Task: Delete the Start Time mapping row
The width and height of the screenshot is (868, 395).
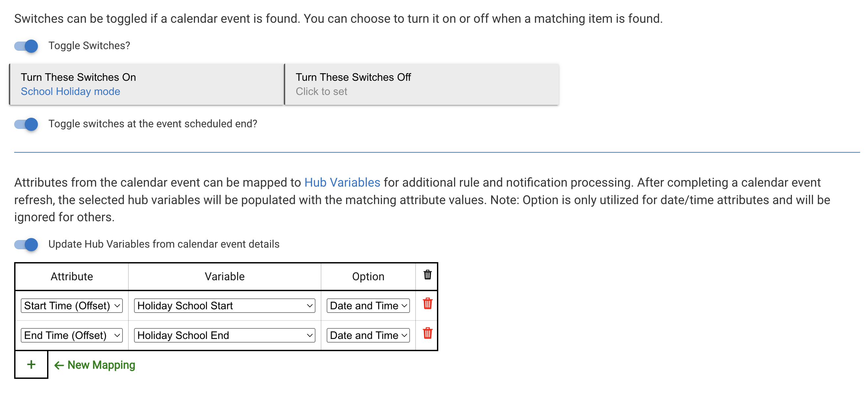Action: (x=427, y=304)
